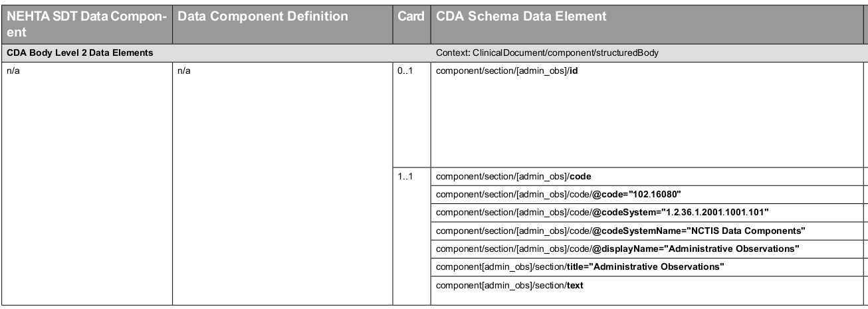Select the '1..1' cardinality cell
Screen dimensions: 868x309
point(405,177)
